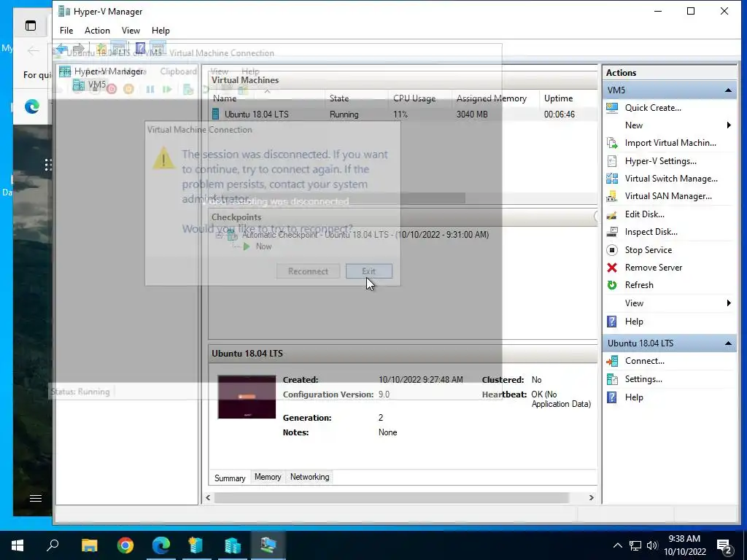Image resolution: width=747 pixels, height=560 pixels.
Task: Click the scrollbar right arrow
Action: 591,497
